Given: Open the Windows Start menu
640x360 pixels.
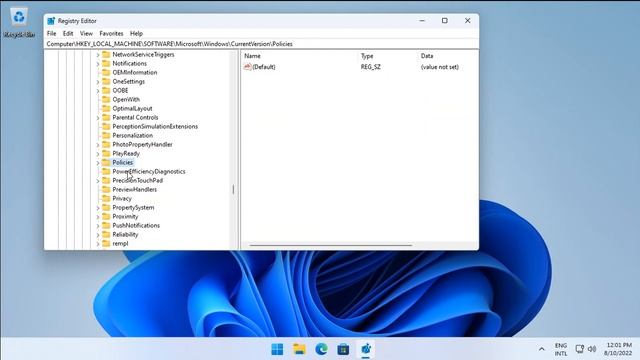Looking at the screenshot, I should click(x=277, y=349).
